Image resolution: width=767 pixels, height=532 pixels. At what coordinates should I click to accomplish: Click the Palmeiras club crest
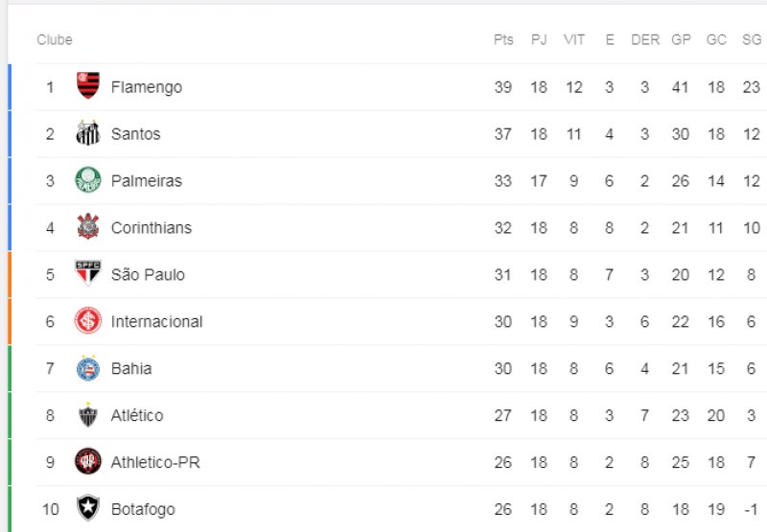coord(88,180)
